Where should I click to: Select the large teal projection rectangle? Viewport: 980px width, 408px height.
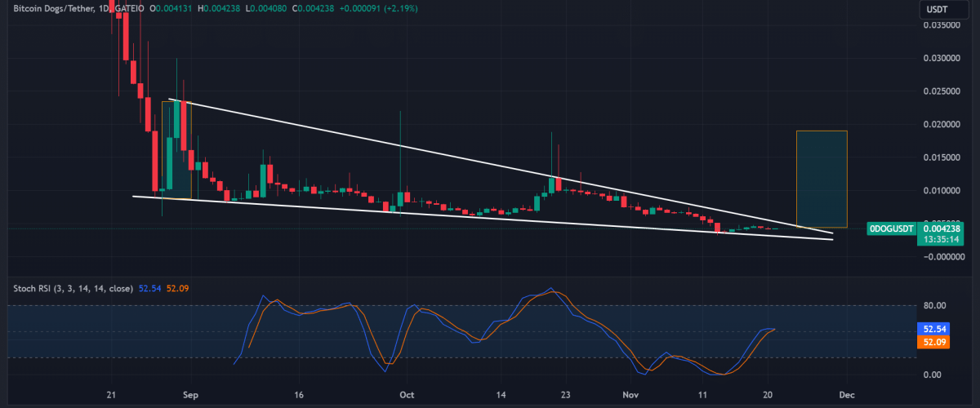coord(822,179)
